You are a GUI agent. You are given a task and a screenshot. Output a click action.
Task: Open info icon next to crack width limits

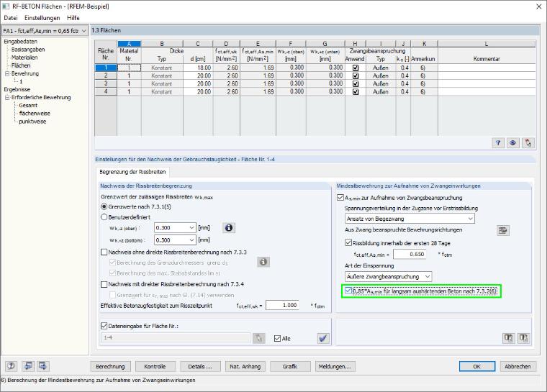(x=228, y=228)
